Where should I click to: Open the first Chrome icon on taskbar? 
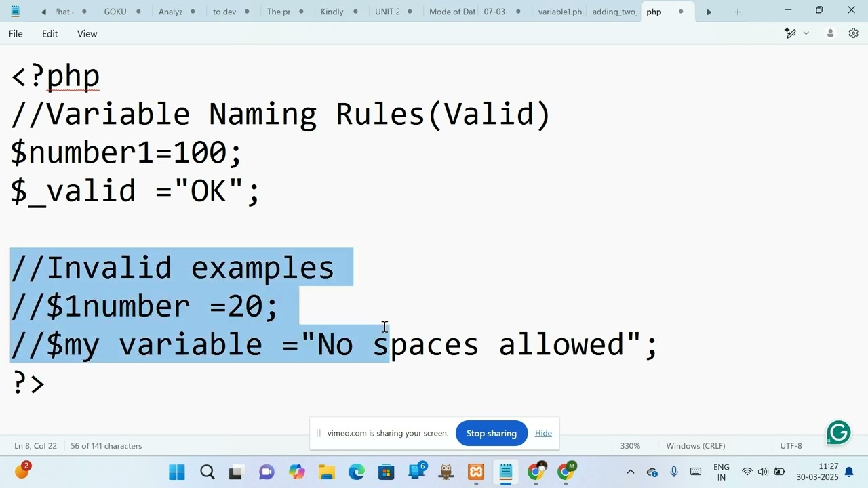536,472
